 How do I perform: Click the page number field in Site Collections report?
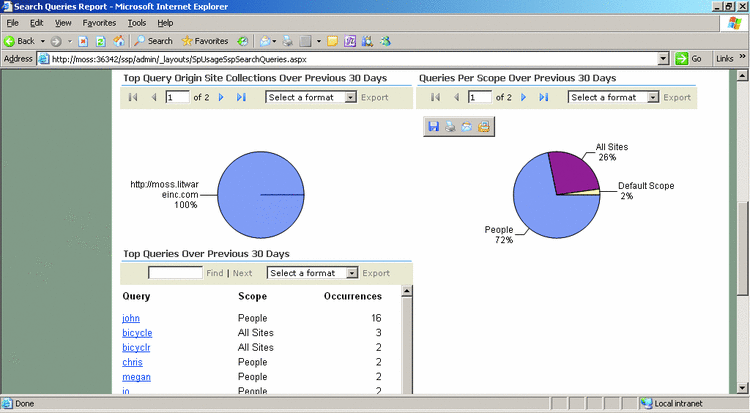point(177,97)
